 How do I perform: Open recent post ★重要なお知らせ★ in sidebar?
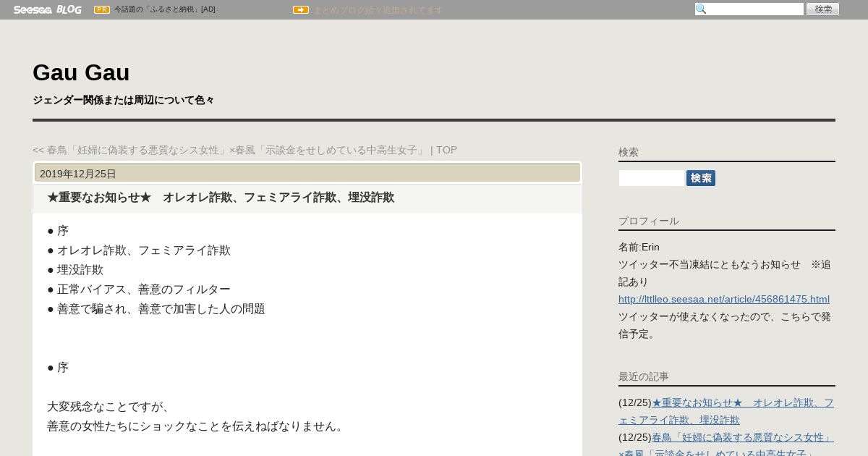point(726,411)
